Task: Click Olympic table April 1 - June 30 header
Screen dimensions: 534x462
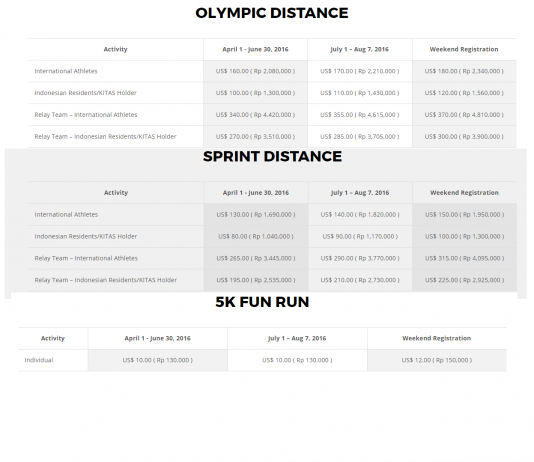Action: point(255,49)
